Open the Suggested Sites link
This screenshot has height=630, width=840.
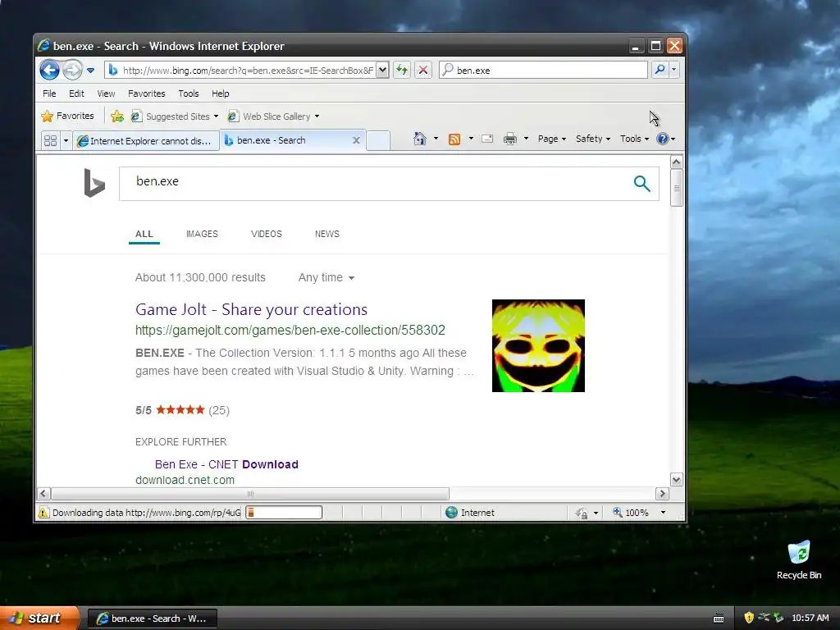point(175,116)
